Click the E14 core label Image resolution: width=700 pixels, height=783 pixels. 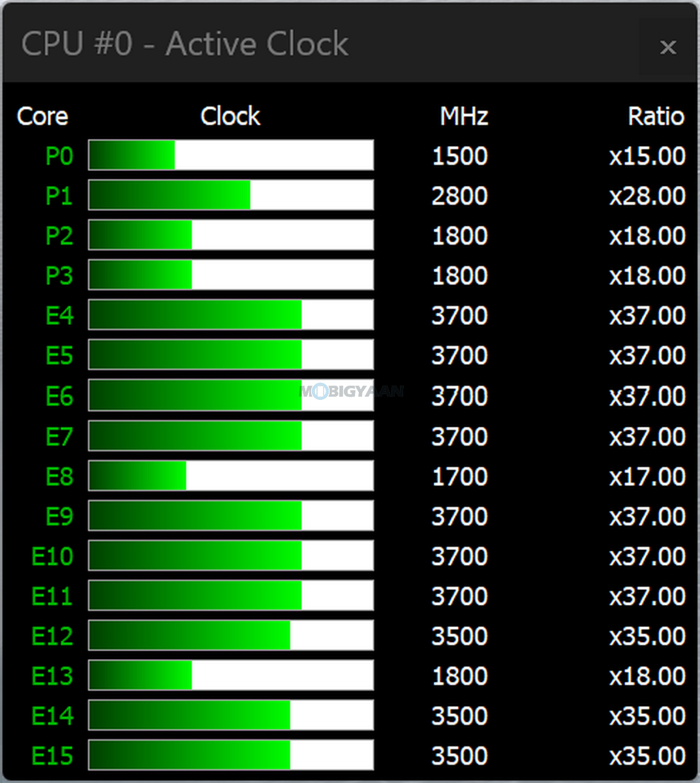tap(52, 716)
